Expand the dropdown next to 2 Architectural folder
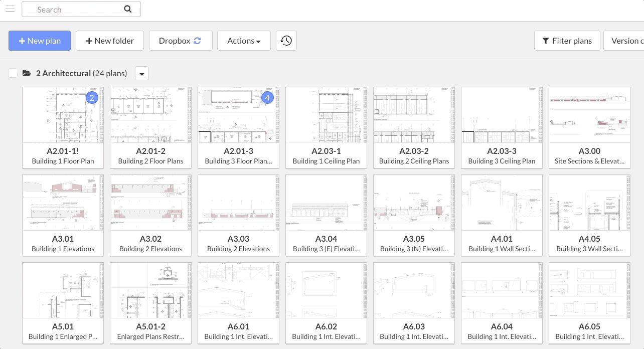The height and width of the screenshot is (349, 644). (142, 73)
